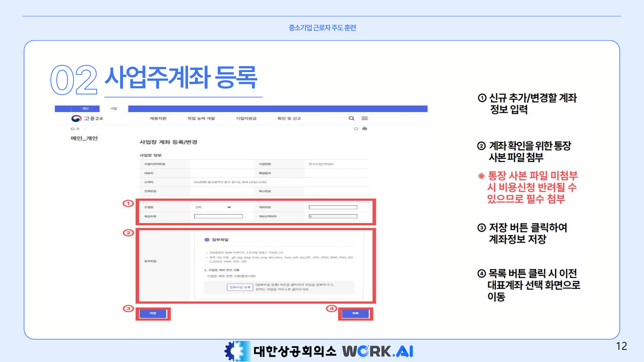The height and width of the screenshot is (362, 644).
Task: Click the WORK.AI logo in footer
Action: [378, 351]
